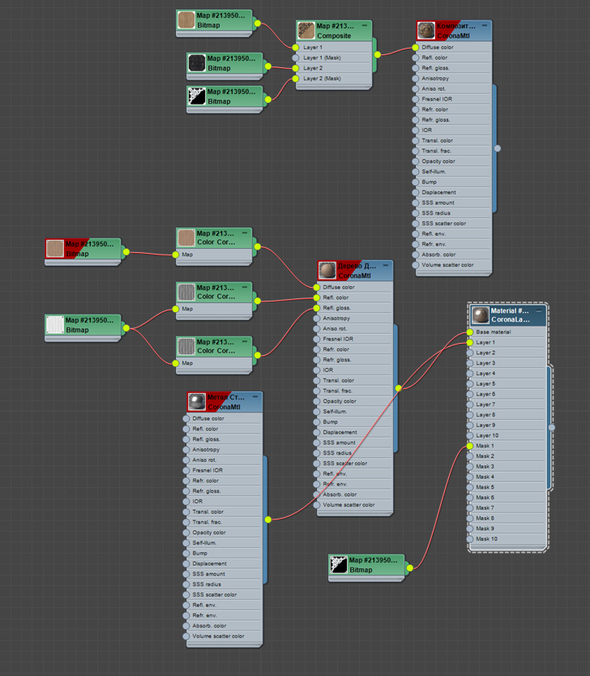Click the wood CoronaMtl sphere preview
Screen dimensions: 590x676
coord(327,271)
